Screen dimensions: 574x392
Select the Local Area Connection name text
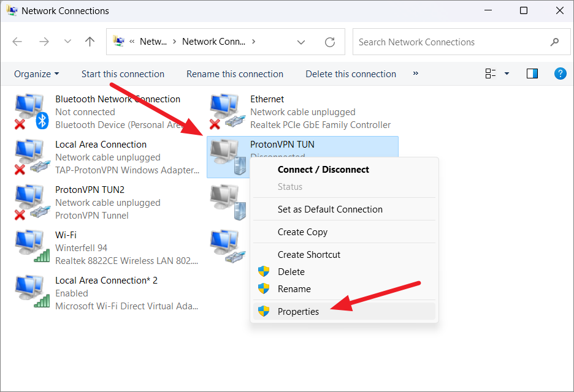click(x=101, y=145)
